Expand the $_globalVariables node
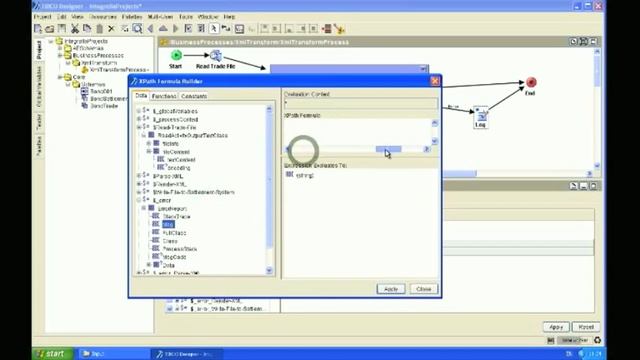Viewport: 640px width, 360px height. [139, 111]
